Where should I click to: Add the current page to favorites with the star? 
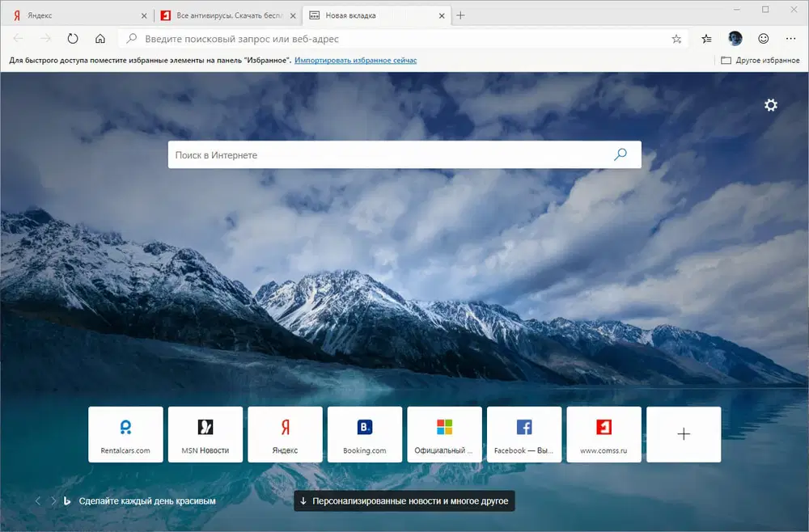pyautogui.click(x=676, y=38)
